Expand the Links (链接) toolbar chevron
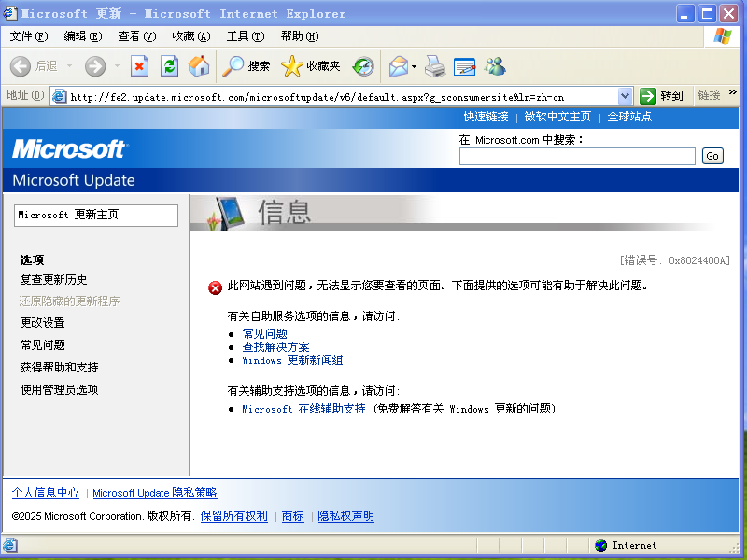The image size is (747, 560). click(733, 91)
